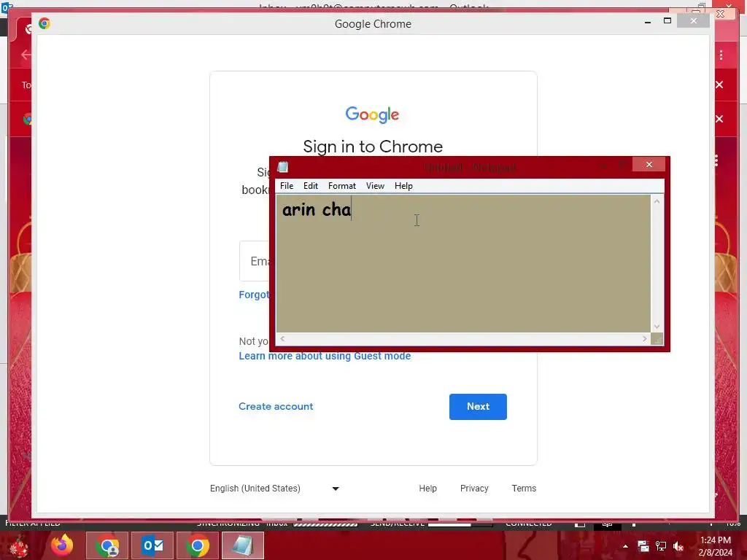Expand the English (United States) language dropdown
The width and height of the screenshot is (747, 560).
[x=274, y=489]
